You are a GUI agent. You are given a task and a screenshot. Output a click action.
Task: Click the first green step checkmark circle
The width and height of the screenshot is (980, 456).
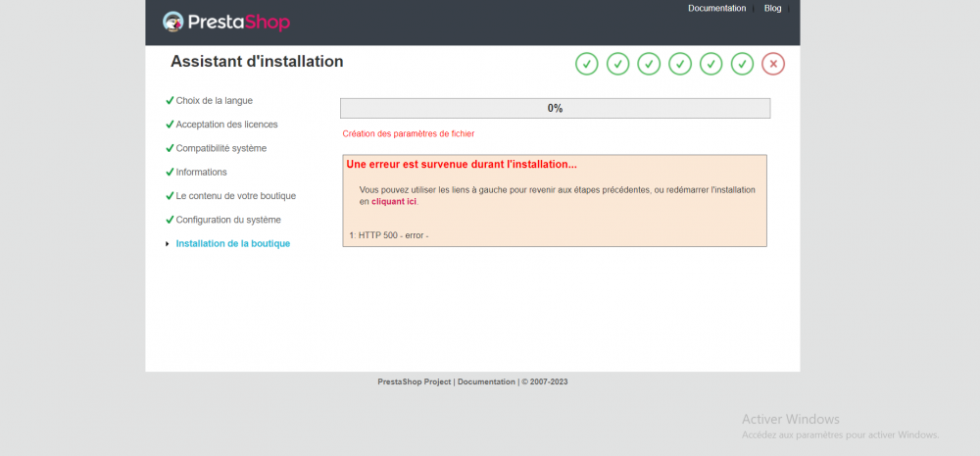pos(587,64)
